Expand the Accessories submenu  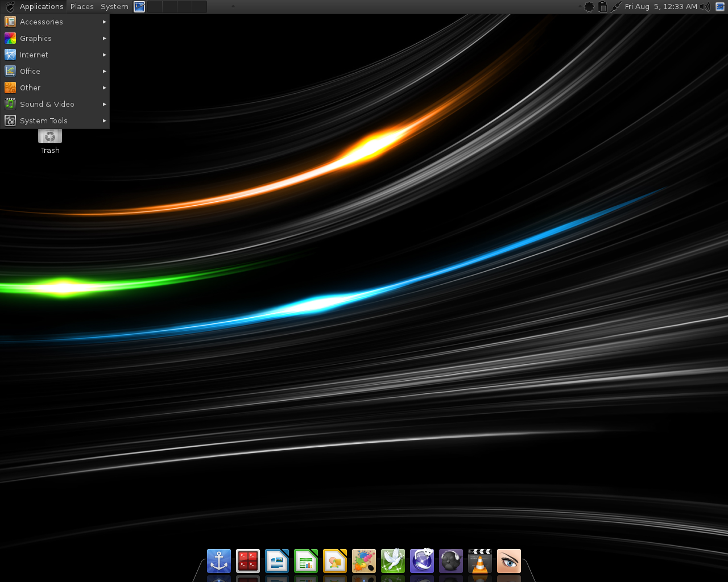point(55,22)
